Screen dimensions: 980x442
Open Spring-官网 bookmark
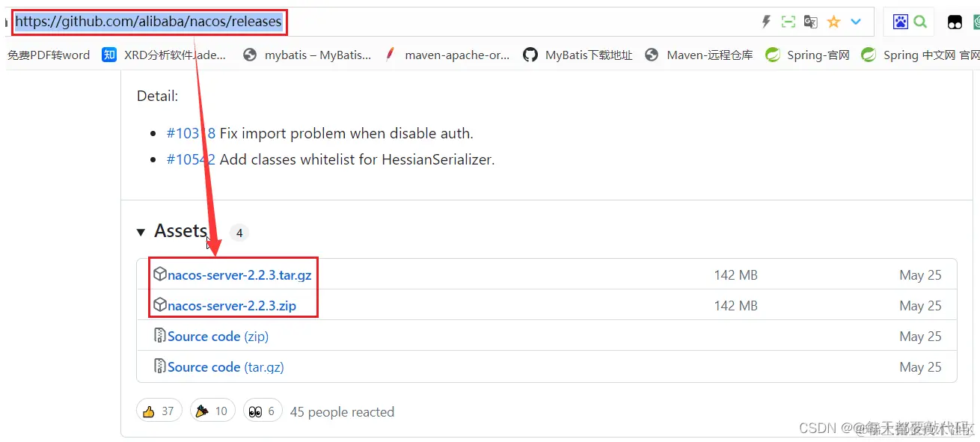coord(818,55)
